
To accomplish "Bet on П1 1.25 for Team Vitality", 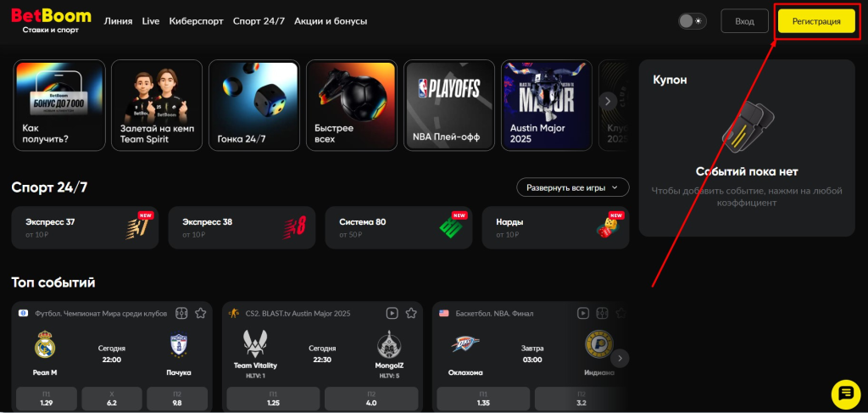I will pyautogui.click(x=274, y=399).
